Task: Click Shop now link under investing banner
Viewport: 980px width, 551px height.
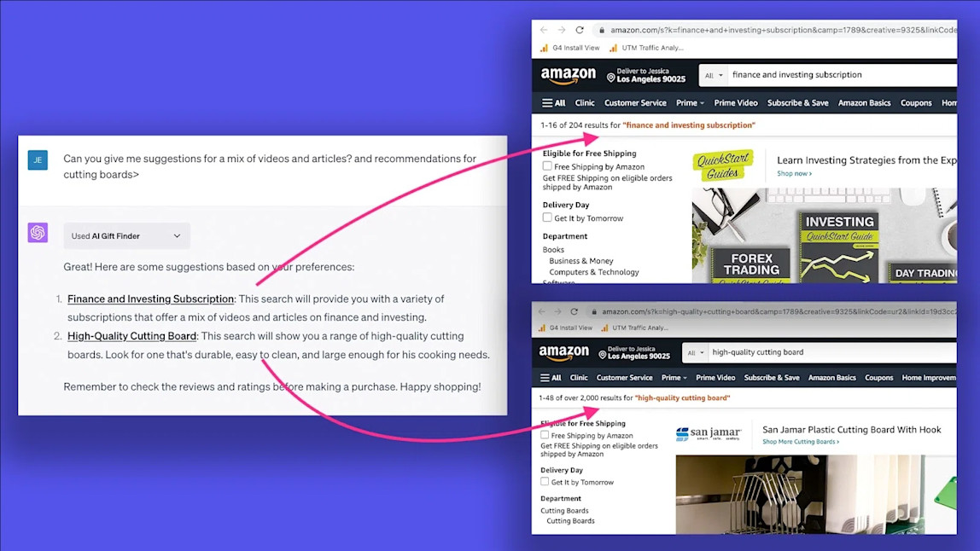Action: click(795, 174)
